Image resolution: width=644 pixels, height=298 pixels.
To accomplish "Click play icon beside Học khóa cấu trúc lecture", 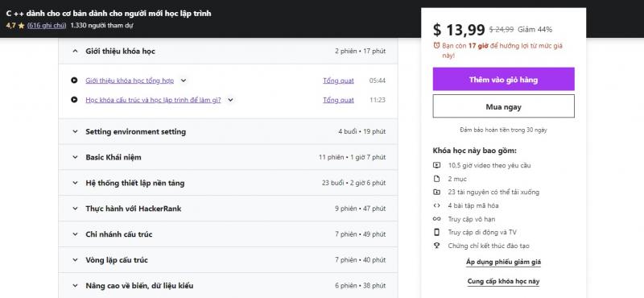I will [x=74, y=100].
